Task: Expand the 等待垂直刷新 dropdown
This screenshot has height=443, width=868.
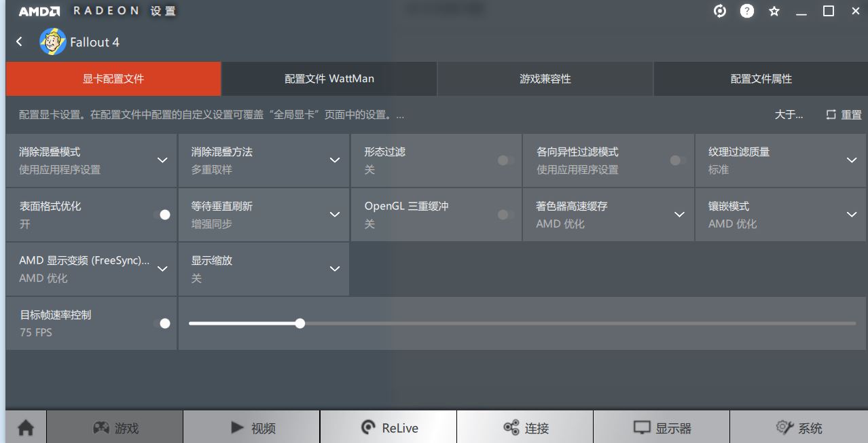Action: tap(264, 215)
